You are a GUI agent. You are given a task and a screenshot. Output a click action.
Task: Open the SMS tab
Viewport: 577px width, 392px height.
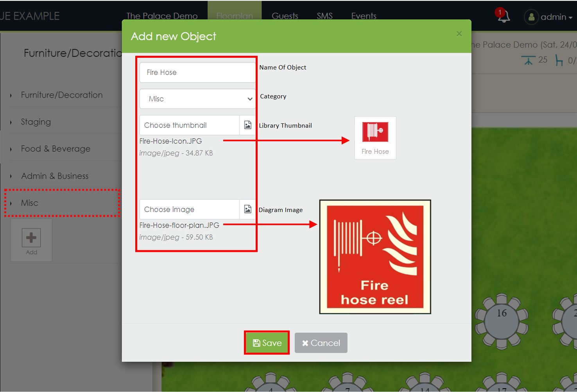(x=324, y=16)
